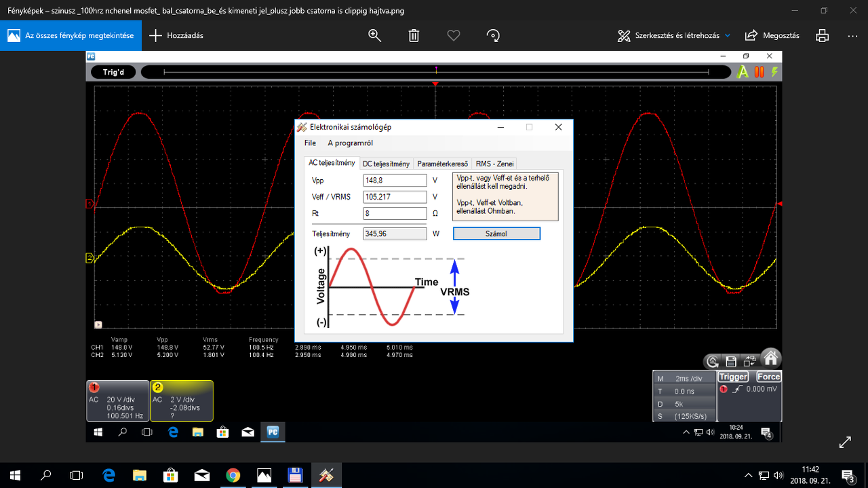The image size is (868, 488).
Task: Open Google Chrome from the taskbar
Action: 233,475
